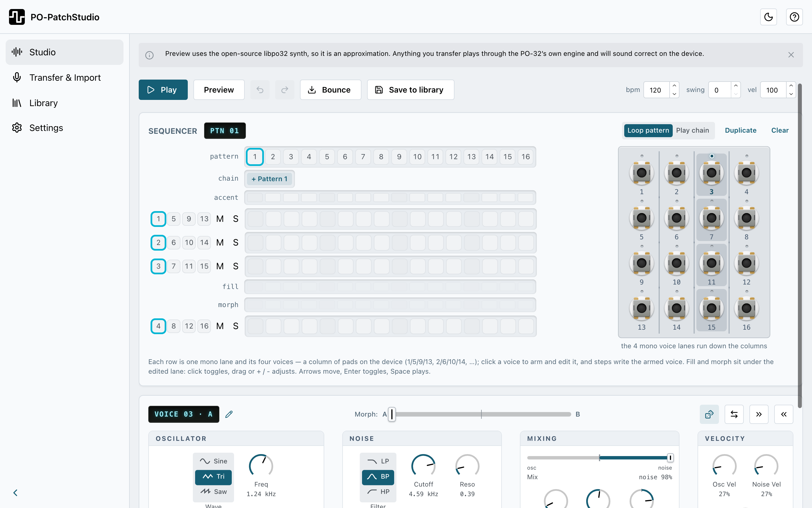Open help via the question mark icon

[x=794, y=17]
